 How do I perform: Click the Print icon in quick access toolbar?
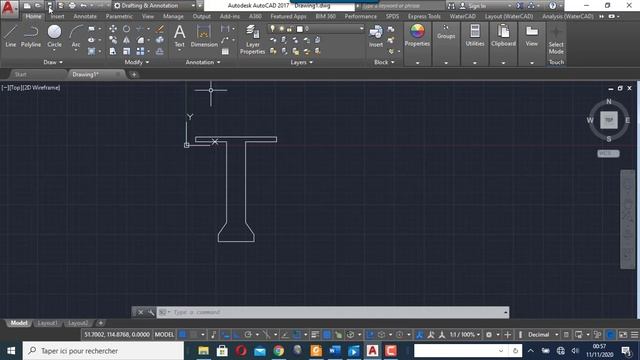pyautogui.click(x=72, y=6)
